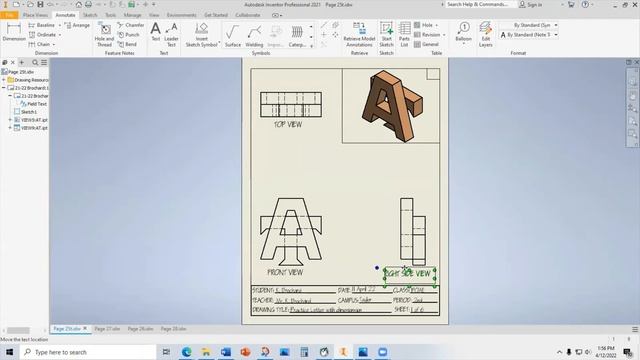Open the layer By Standard dropdown

tap(556, 25)
